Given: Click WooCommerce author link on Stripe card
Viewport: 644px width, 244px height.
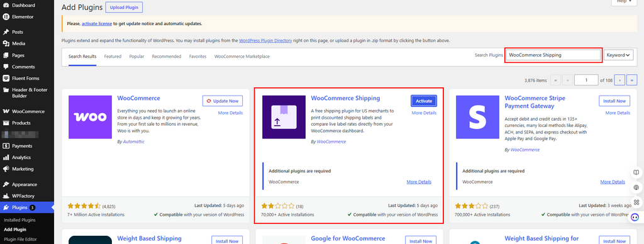Looking at the screenshot, I should coord(525,150).
